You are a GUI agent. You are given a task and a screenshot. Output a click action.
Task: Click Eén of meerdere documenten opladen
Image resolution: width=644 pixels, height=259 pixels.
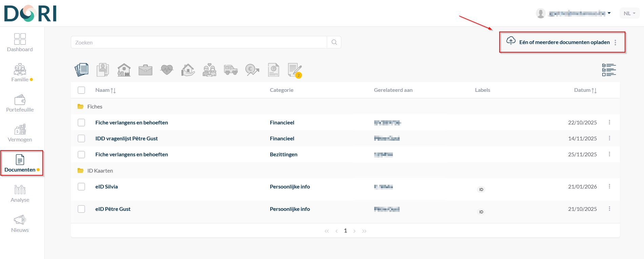coord(564,42)
